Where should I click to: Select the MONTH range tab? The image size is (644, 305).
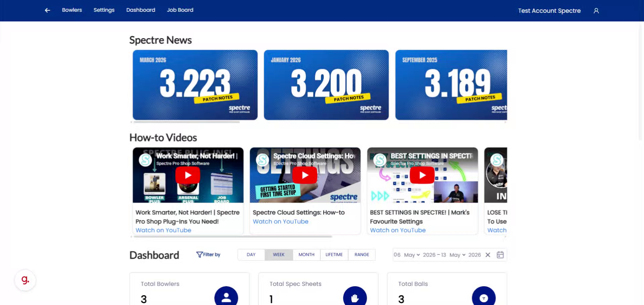(x=307, y=255)
